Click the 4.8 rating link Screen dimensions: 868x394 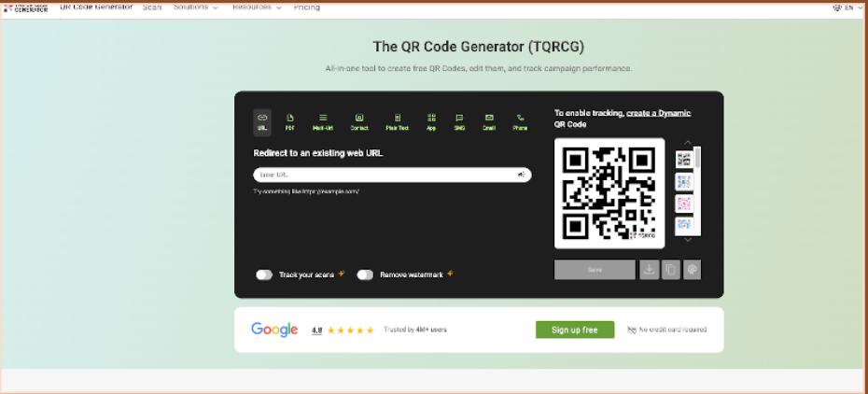[x=316, y=331]
